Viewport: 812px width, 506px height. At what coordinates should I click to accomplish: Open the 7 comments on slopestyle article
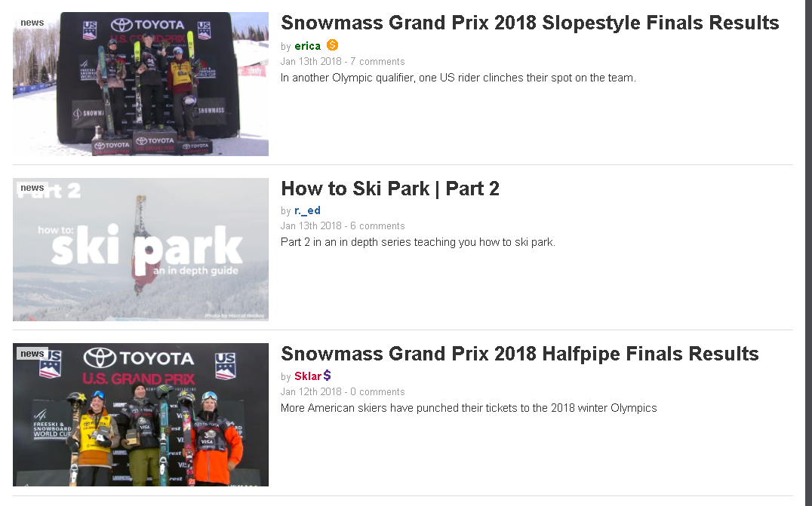[x=377, y=62]
